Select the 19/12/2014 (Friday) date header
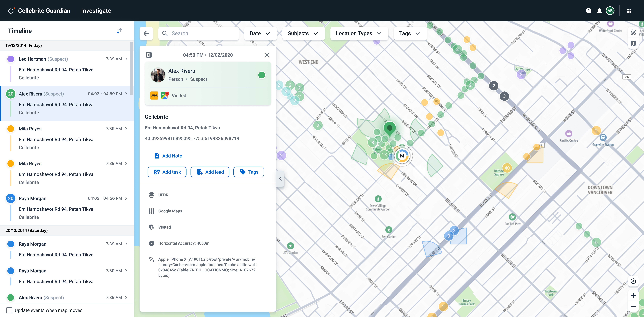This screenshot has height=318, width=644. [x=23, y=45]
